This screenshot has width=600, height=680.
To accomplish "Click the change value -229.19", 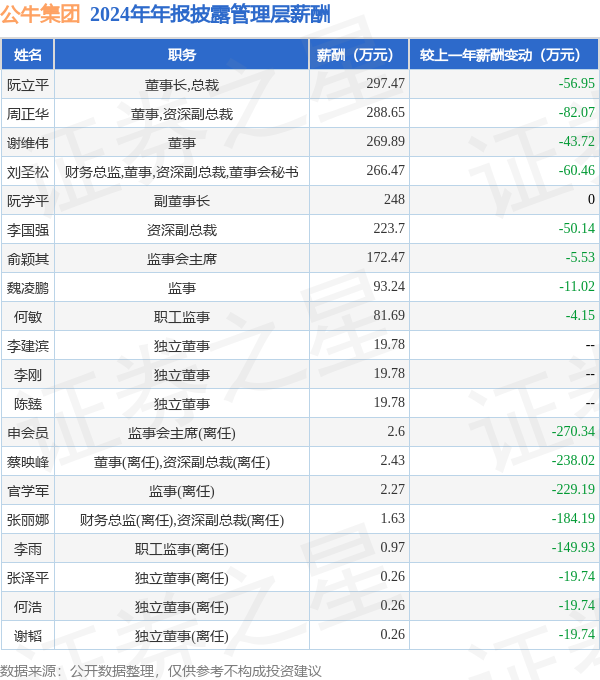I will tap(573, 490).
